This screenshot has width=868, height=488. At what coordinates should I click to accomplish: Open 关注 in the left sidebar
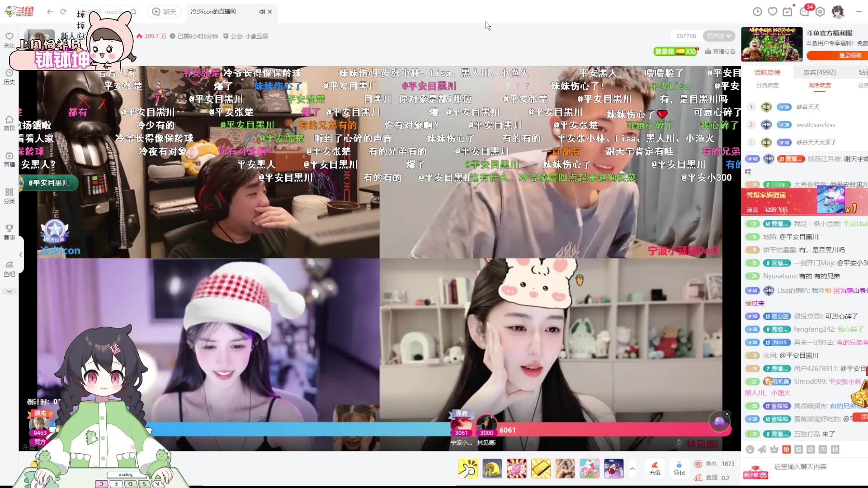[9, 40]
